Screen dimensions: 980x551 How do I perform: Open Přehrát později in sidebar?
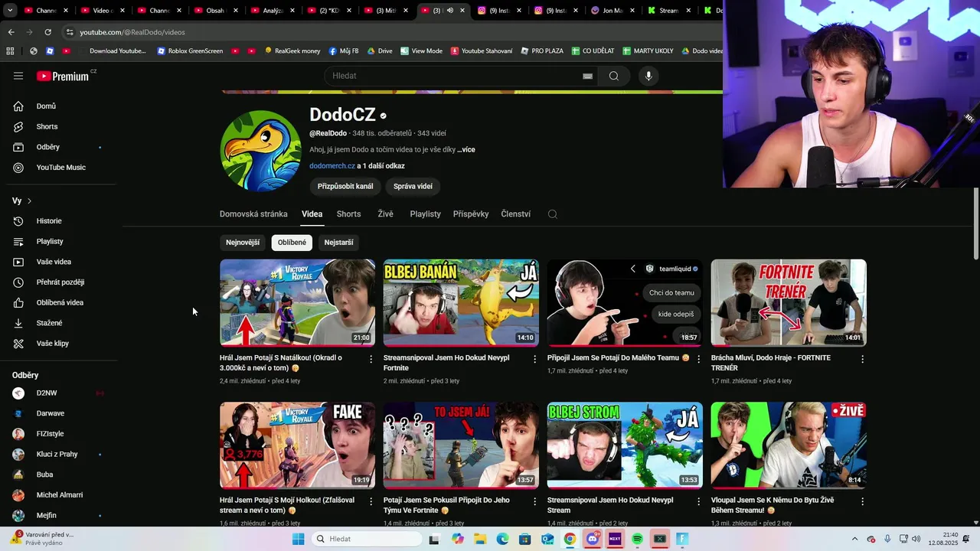pyautogui.click(x=59, y=282)
